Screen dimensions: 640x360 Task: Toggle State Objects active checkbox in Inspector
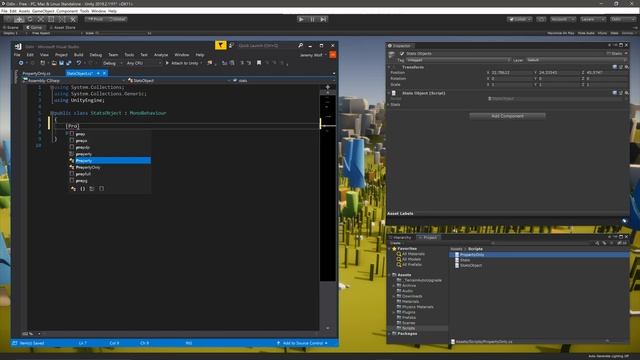[402, 53]
